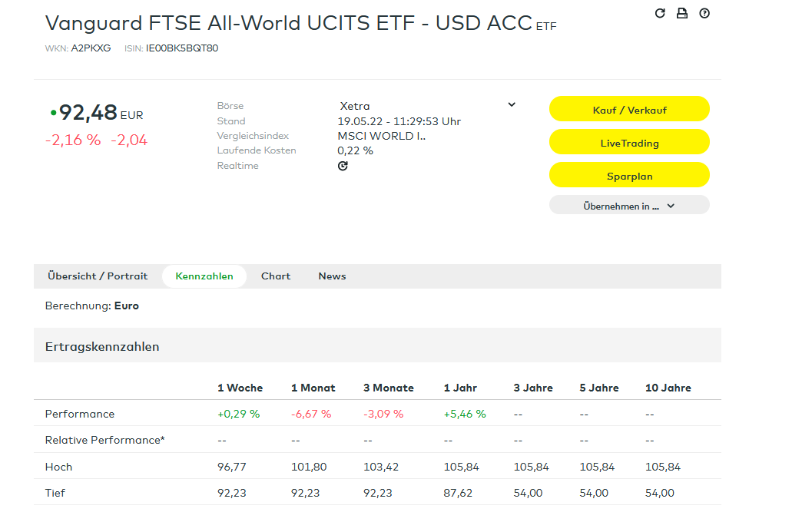Click the Ertragskennzahlen section header

click(x=102, y=347)
